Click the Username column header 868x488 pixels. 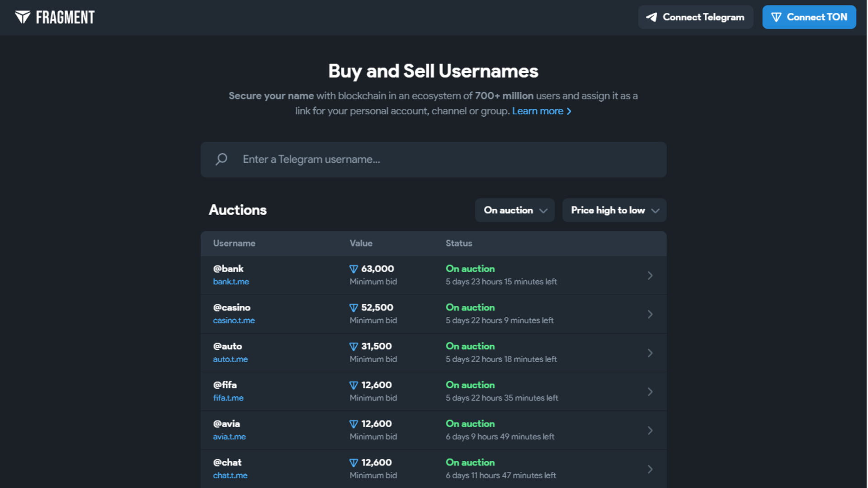[234, 243]
